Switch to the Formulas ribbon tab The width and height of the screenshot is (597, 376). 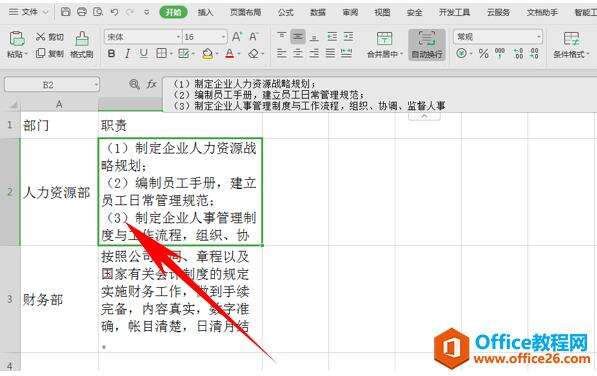(x=286, y=12)
